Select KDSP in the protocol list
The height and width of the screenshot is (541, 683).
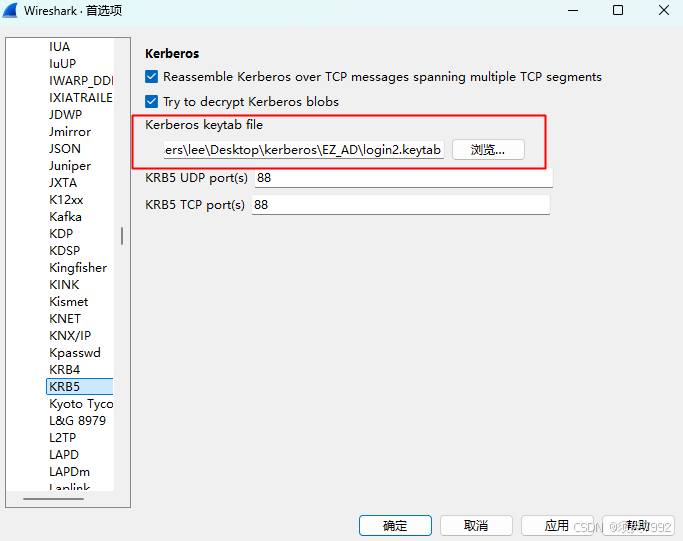point(65,250)
